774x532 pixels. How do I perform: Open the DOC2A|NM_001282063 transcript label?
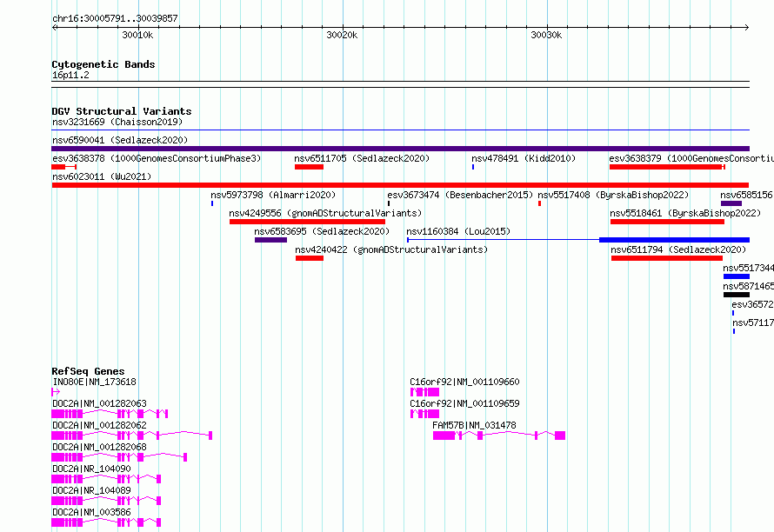click(x=99, y=403)
